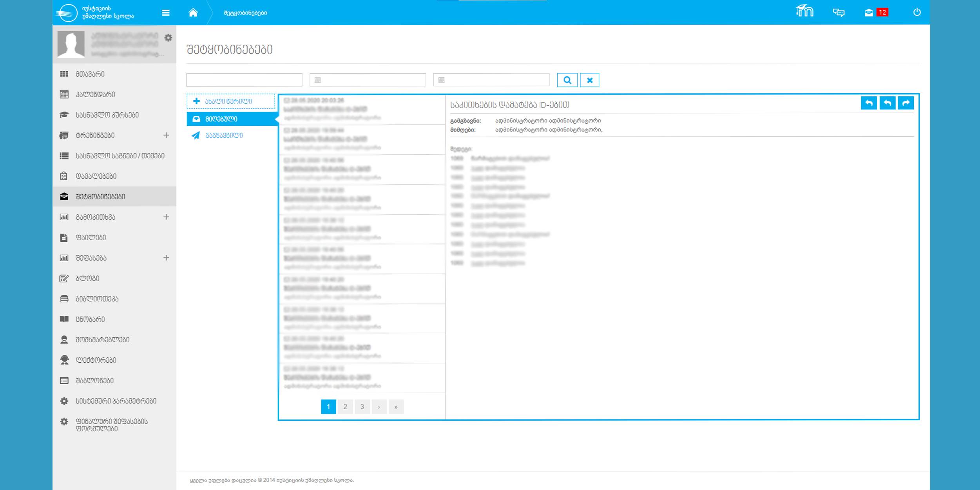
Task: Open the chat bubbles icon in top bar
Action: pyautogui.click(x=839, y=13)
